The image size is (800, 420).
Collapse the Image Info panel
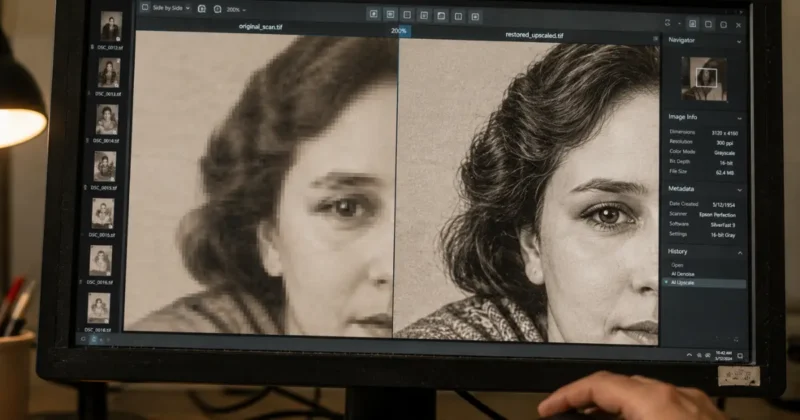(x=739, y=118)
